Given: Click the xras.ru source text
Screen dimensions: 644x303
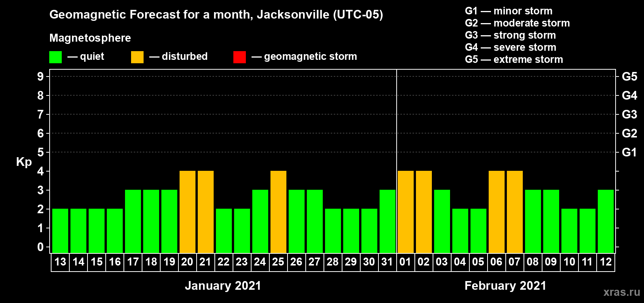Looking at the screenshot, I should pos(622,292).
